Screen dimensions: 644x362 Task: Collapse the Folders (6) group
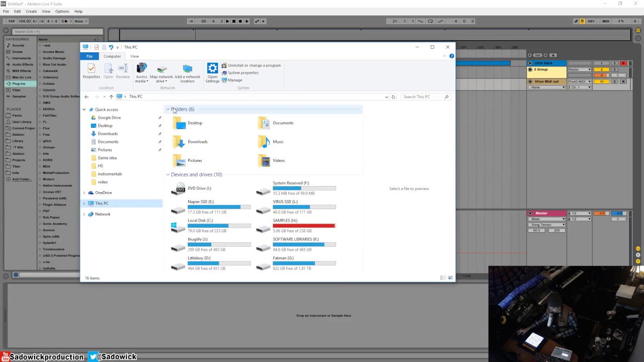[x=168, y=109]
